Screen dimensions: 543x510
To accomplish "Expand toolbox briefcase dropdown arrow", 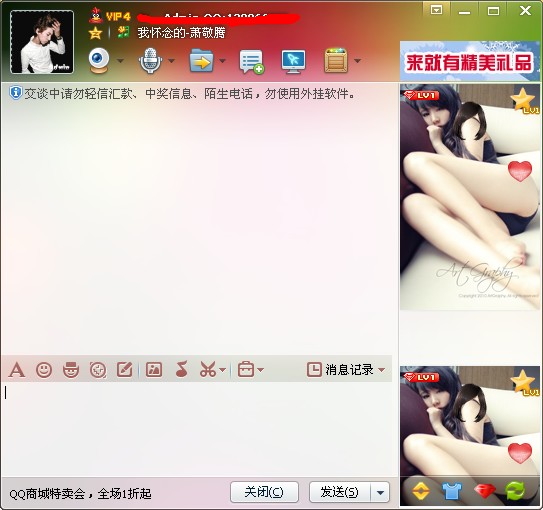I will coord(260,370).
